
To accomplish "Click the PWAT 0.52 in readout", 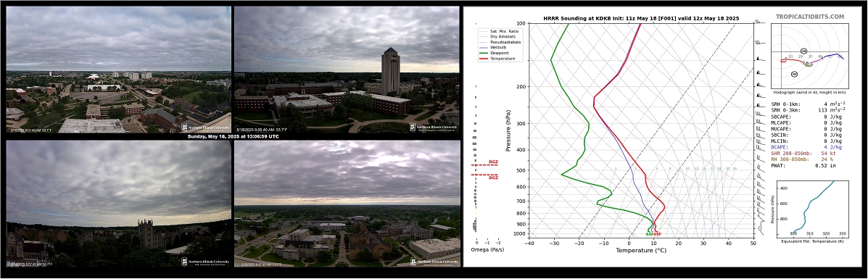I will (804, 165).
